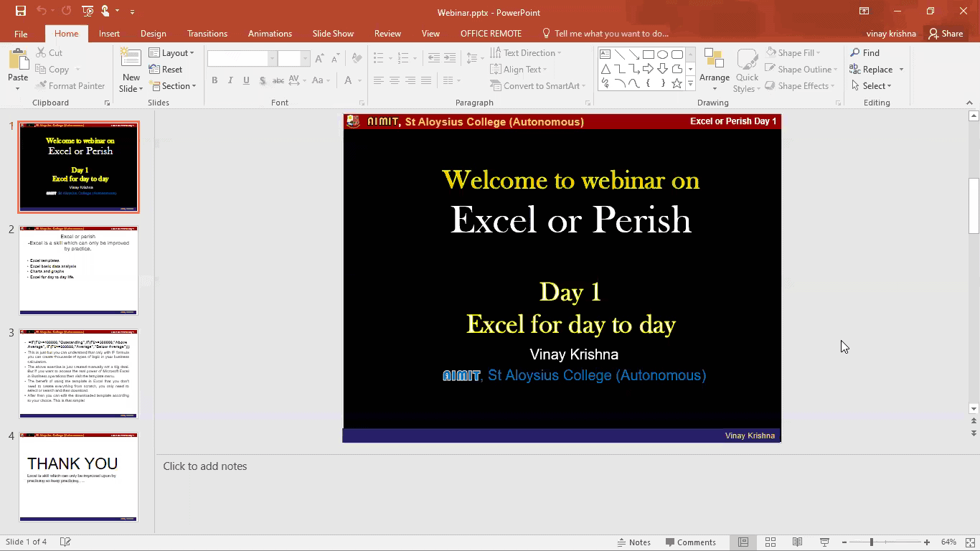Open the File tab
The height and width of the screenshot is (551, 980).
(21, 34)
